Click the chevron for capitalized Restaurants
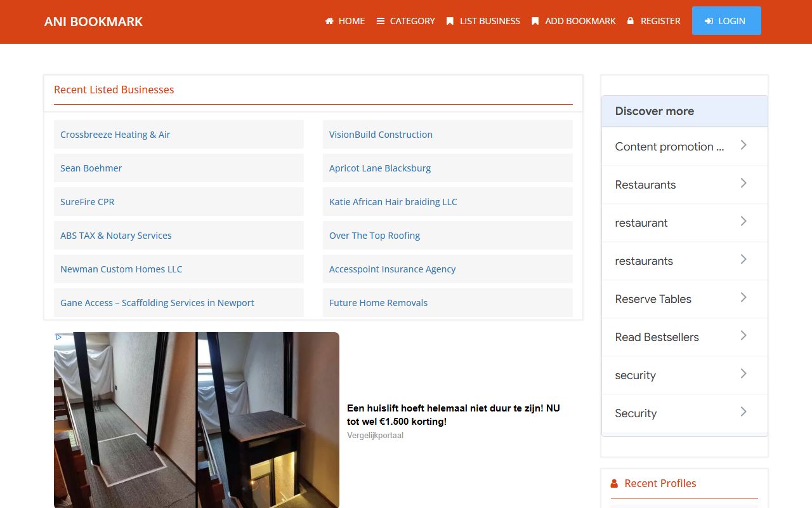 [743, 184]
